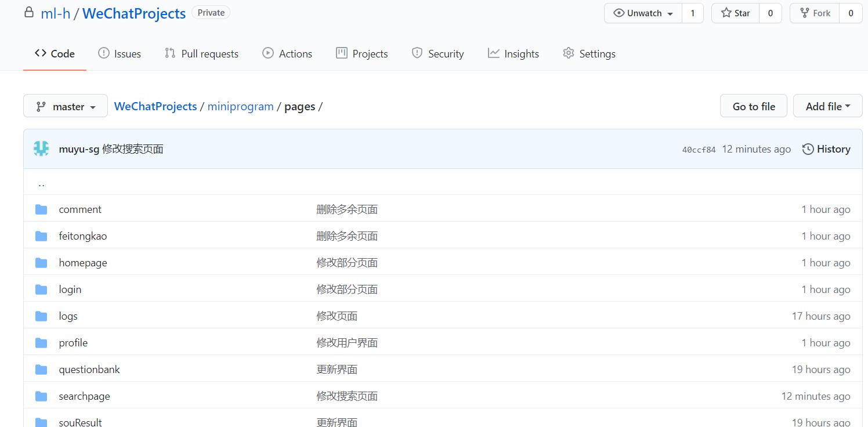868x427 pixels.
Task: Click the Go to file button
Action: [x=754, y=106]
